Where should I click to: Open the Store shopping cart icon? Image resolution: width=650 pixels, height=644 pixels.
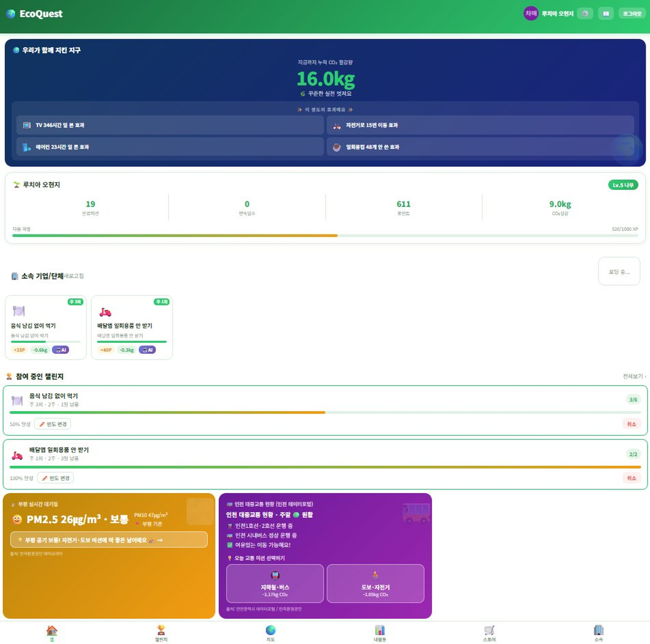[489, 633]
